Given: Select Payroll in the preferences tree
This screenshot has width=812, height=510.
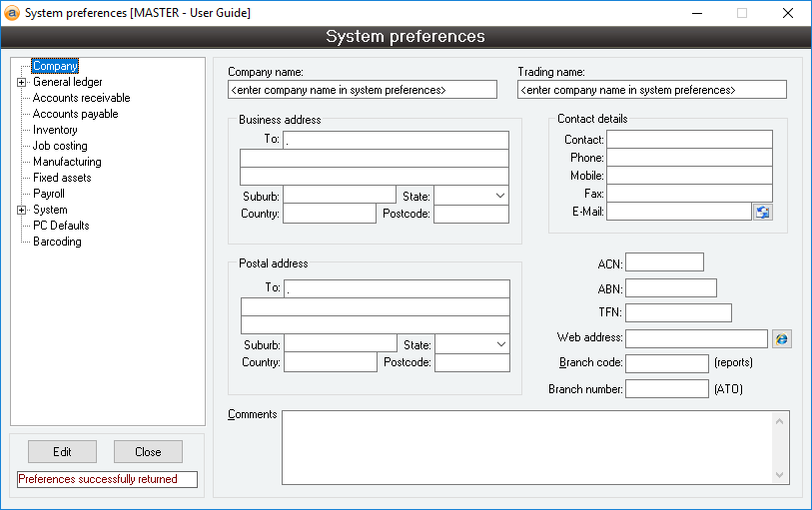Looking at the screenshot, I should (48, 194).
